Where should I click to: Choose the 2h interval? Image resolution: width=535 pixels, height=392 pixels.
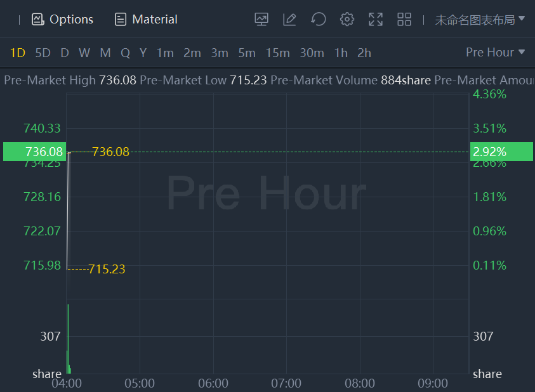364,53
